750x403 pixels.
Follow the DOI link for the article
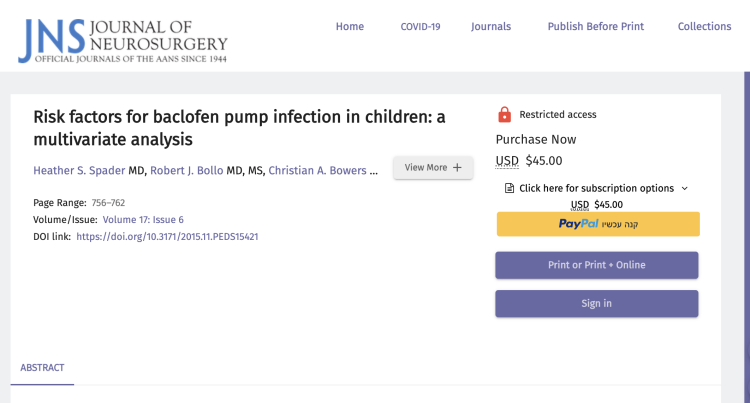pyautogui.click(x=167, y=237)
